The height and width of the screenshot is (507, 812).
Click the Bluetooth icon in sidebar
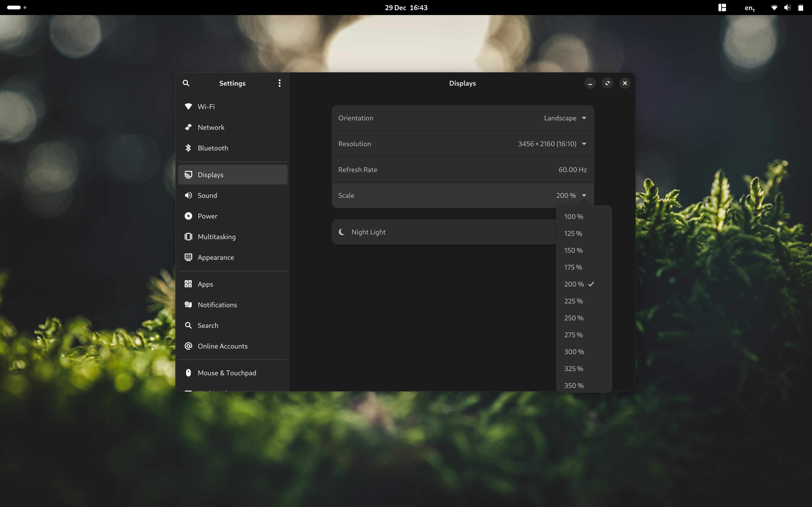tap(188, 148)
